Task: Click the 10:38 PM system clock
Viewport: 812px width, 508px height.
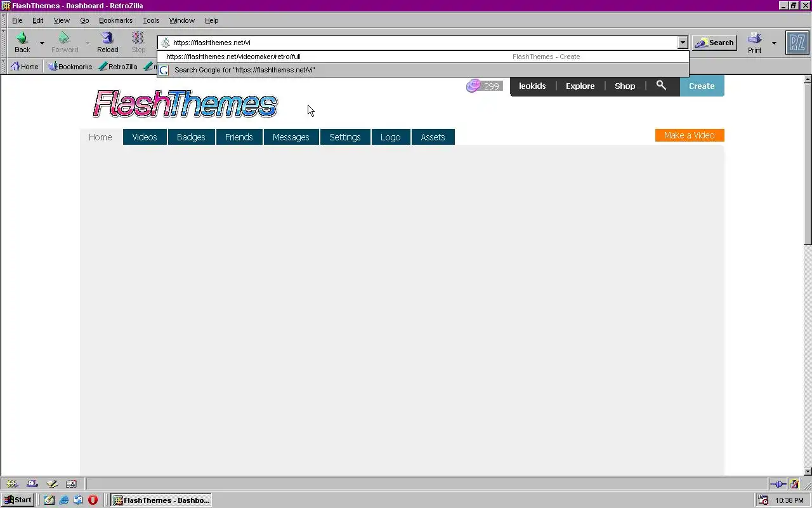Action: pos(789,500)
